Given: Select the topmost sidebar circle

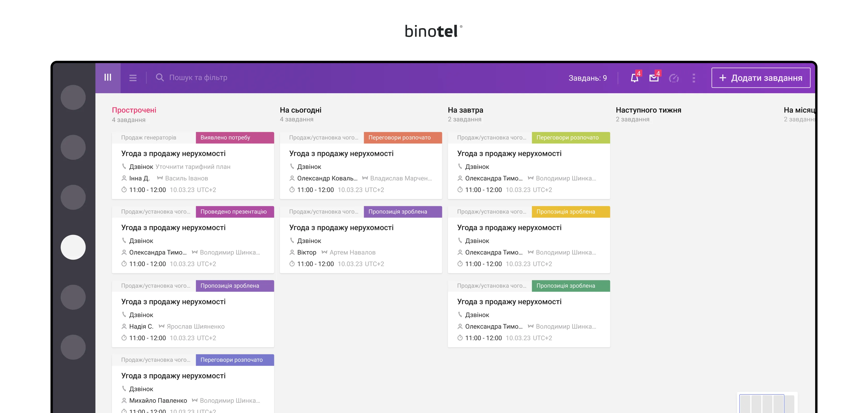Looking at the screenshot, I should (73, 97).
